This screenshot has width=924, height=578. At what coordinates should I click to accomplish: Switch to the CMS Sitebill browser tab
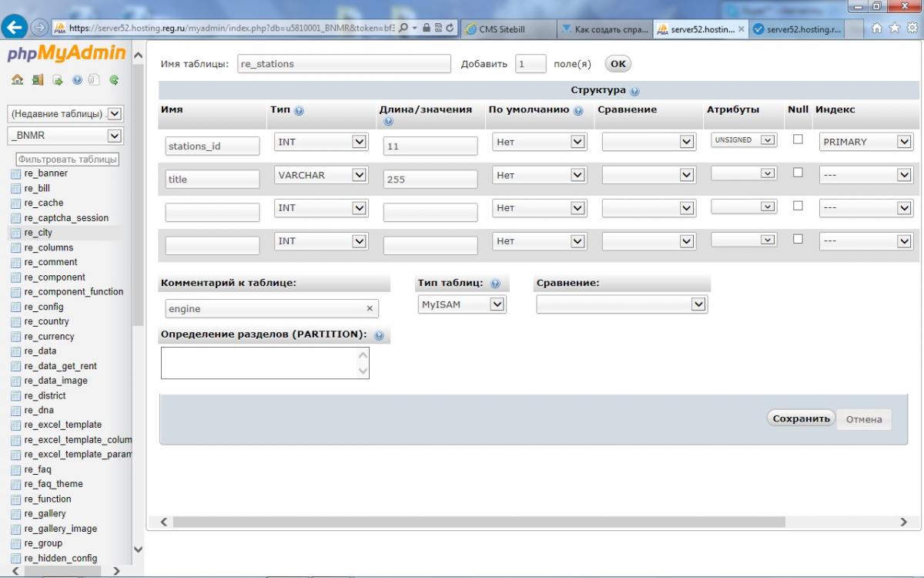[508, 29]
